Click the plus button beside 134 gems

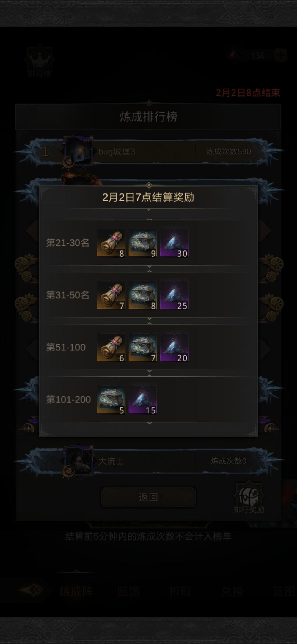click(x=280, y=56)
